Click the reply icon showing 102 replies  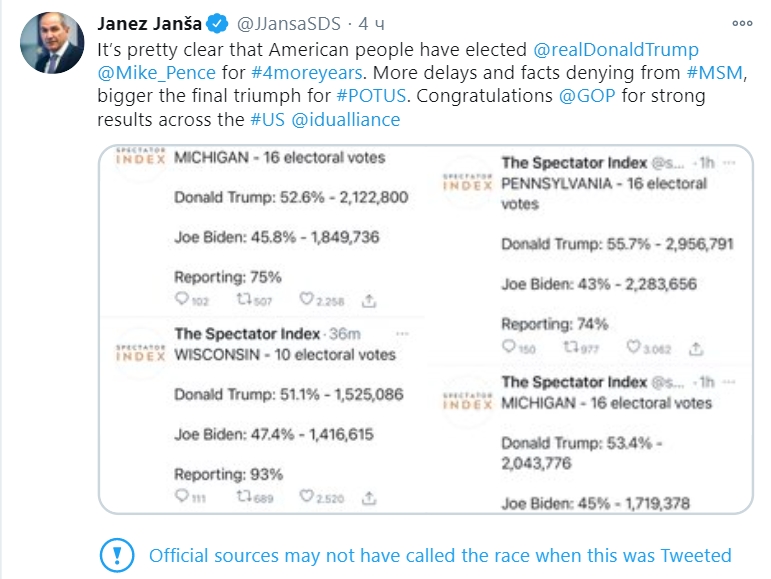(x=181, y=299)
